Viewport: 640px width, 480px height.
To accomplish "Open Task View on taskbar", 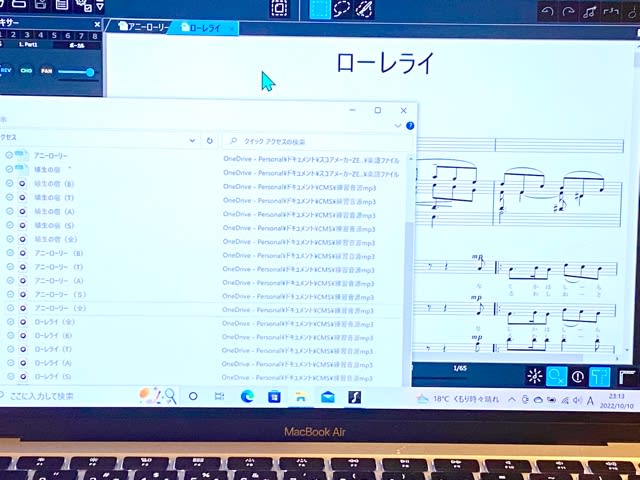I will 220,396.
